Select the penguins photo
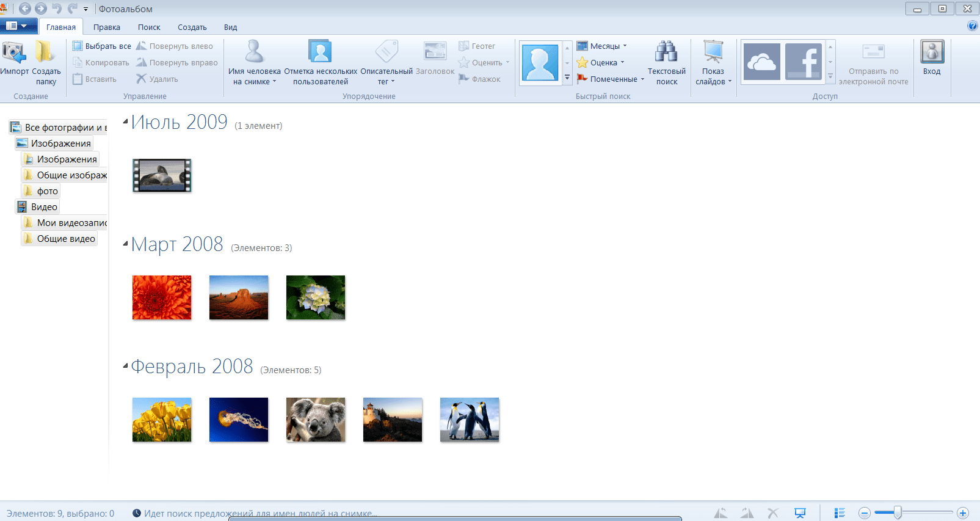 coord(470,420)
